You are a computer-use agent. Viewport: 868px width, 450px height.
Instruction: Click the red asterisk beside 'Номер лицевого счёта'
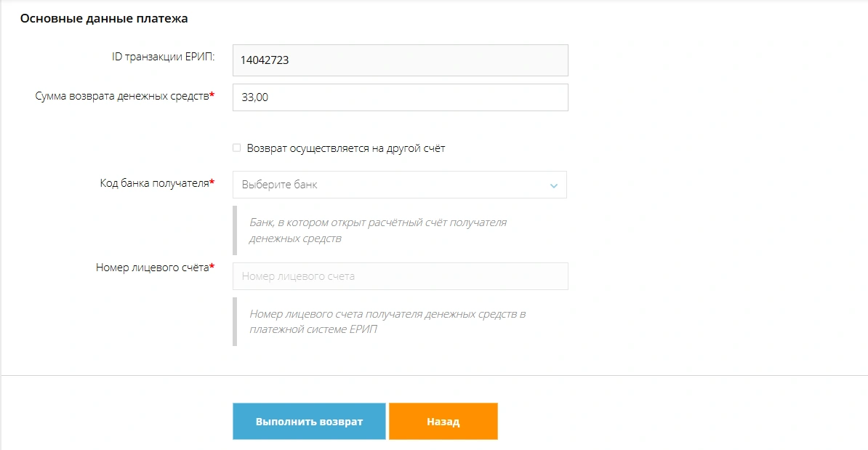point(212,267)
